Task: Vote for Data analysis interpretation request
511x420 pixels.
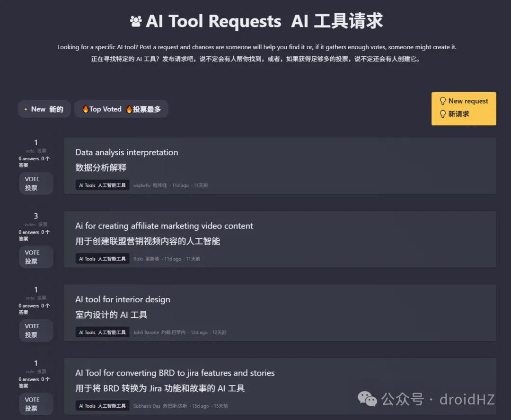Action: (36, 184)
